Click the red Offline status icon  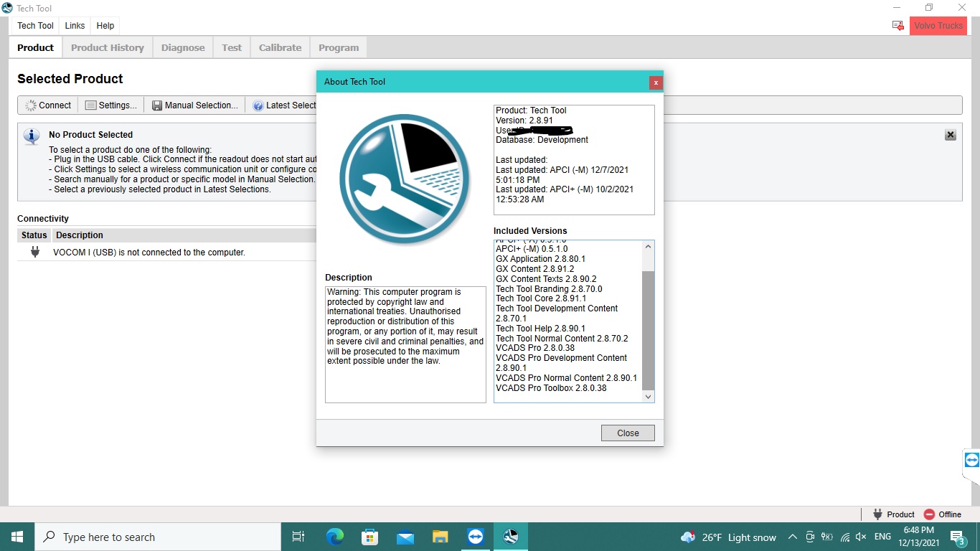point(929,514)
